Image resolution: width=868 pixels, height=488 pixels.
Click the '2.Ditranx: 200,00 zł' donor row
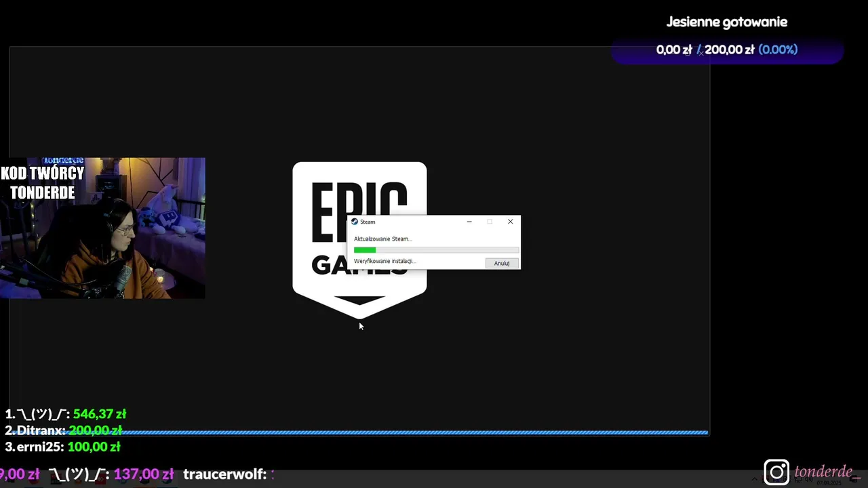click(x=63, y=430)
